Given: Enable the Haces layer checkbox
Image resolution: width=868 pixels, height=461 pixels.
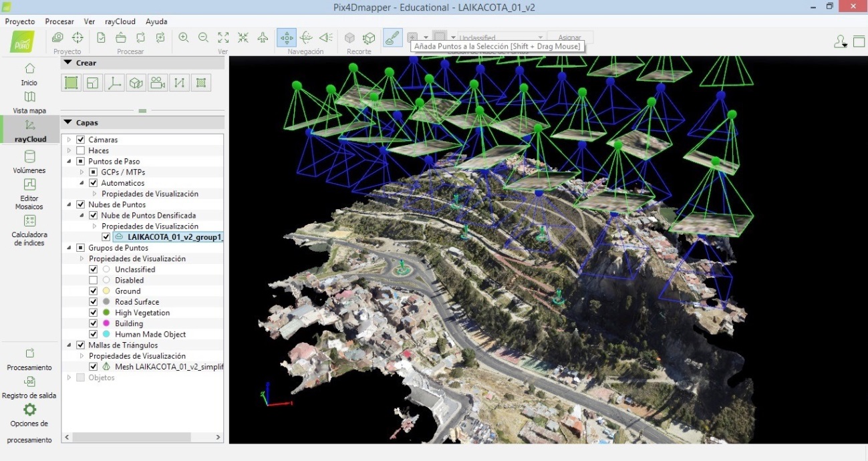Looking at the screenshot, I should pyautogui.click(x=81, y=150).
